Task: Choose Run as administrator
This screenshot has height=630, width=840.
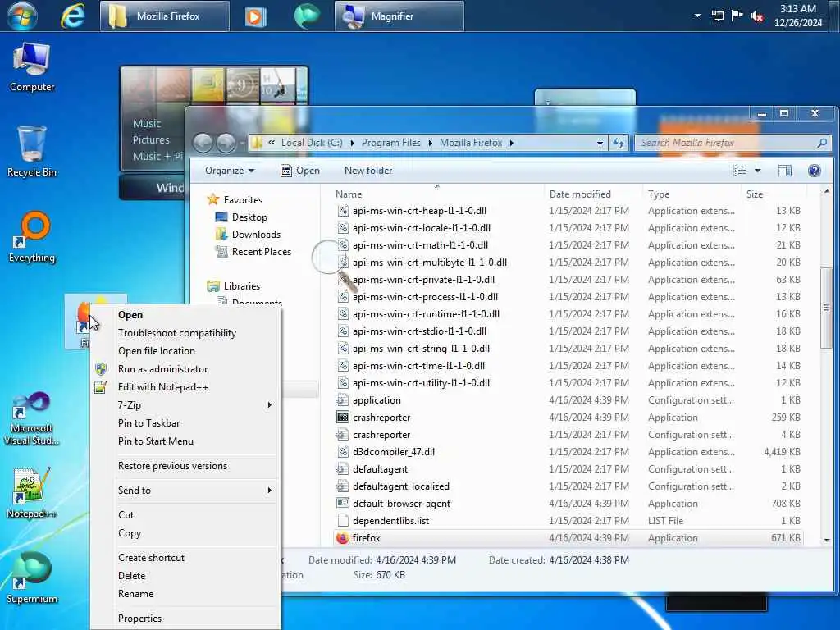Action: (x=185, y=369)
